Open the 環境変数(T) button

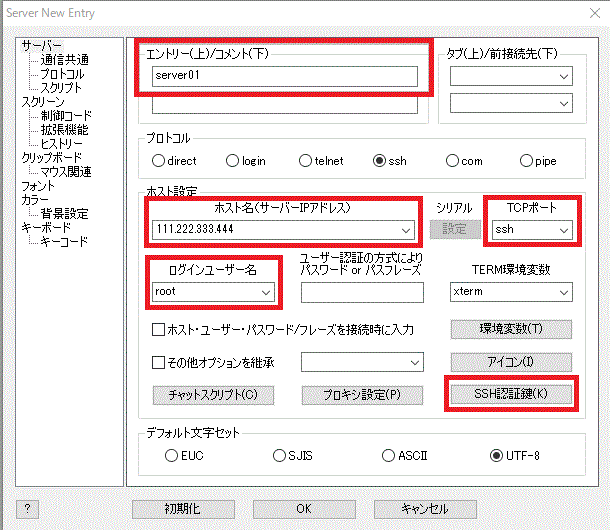511,329
